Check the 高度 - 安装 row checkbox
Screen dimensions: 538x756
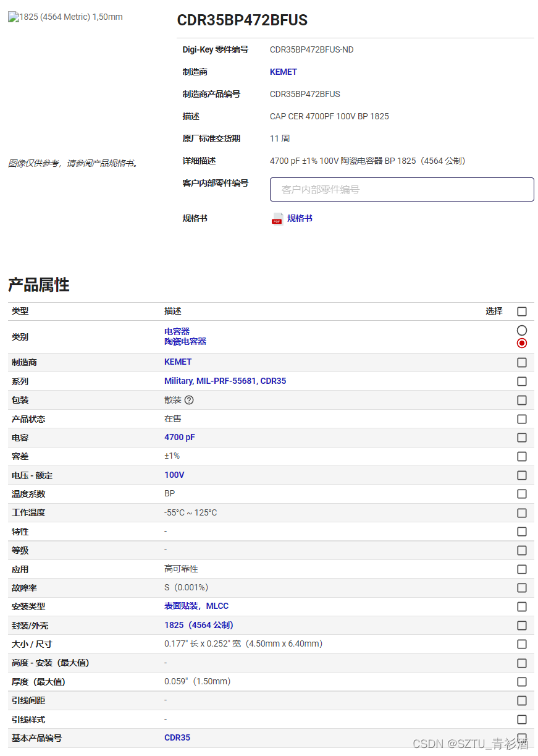click(x=522, y=663)
